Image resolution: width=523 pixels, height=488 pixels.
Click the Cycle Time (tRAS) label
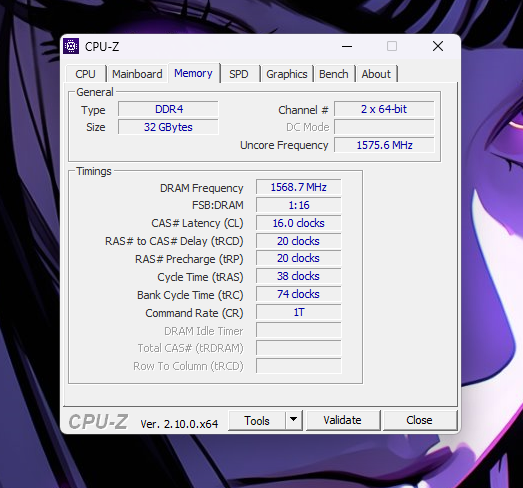pyautogui.click(x=200, y=277)
